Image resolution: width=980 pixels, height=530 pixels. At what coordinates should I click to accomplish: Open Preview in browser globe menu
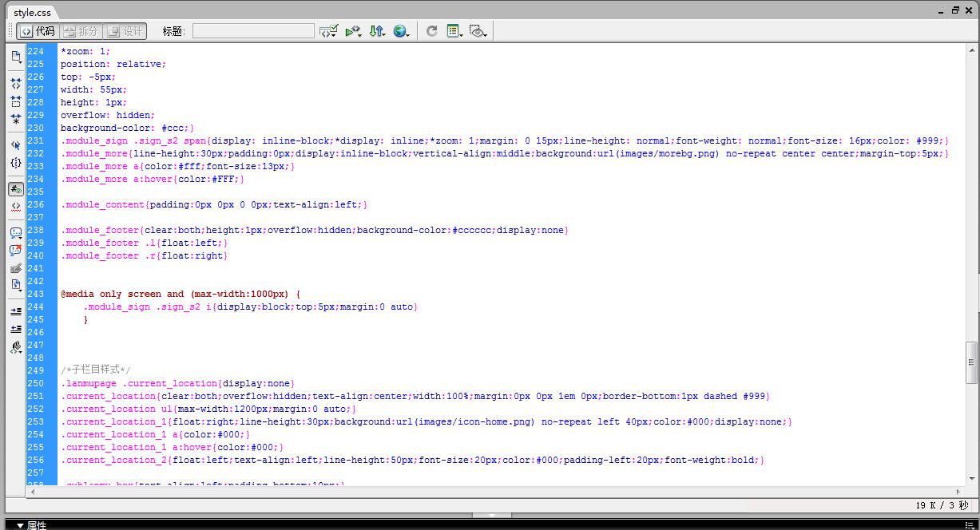coord(401,31)
